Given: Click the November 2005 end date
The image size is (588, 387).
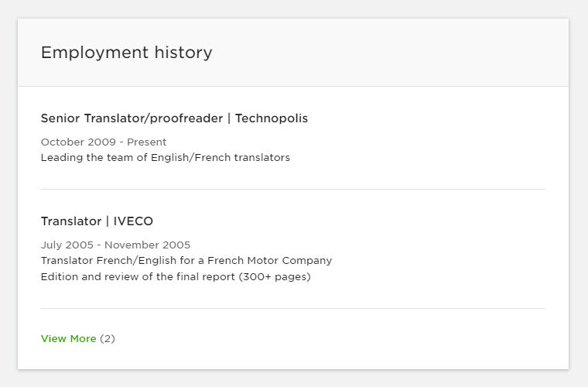Looking at the screenshot, I should tap(147, 245).
